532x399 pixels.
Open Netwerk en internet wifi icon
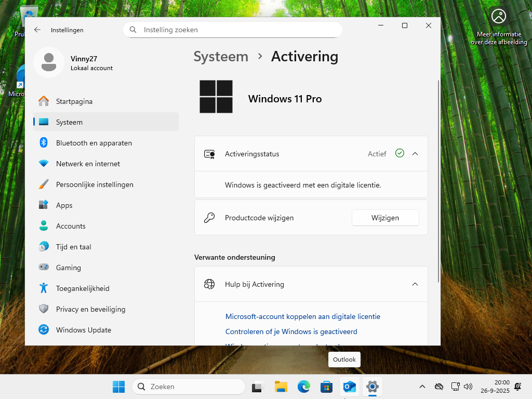(x=44, y=164)
